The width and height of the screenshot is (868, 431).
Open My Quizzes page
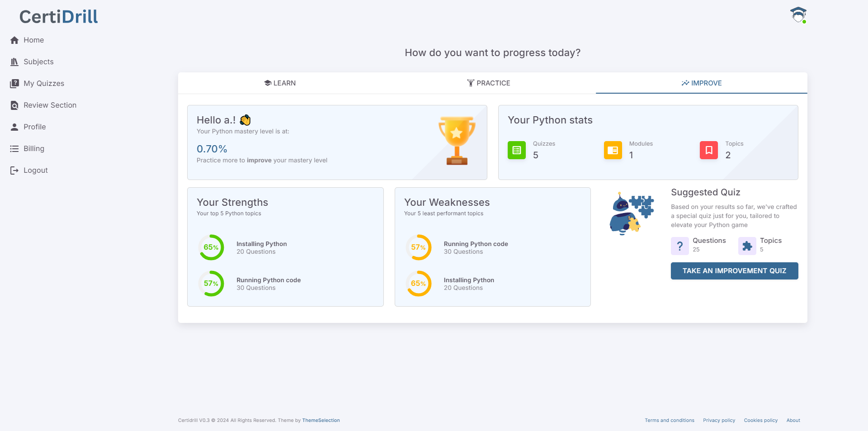(44, 84)
